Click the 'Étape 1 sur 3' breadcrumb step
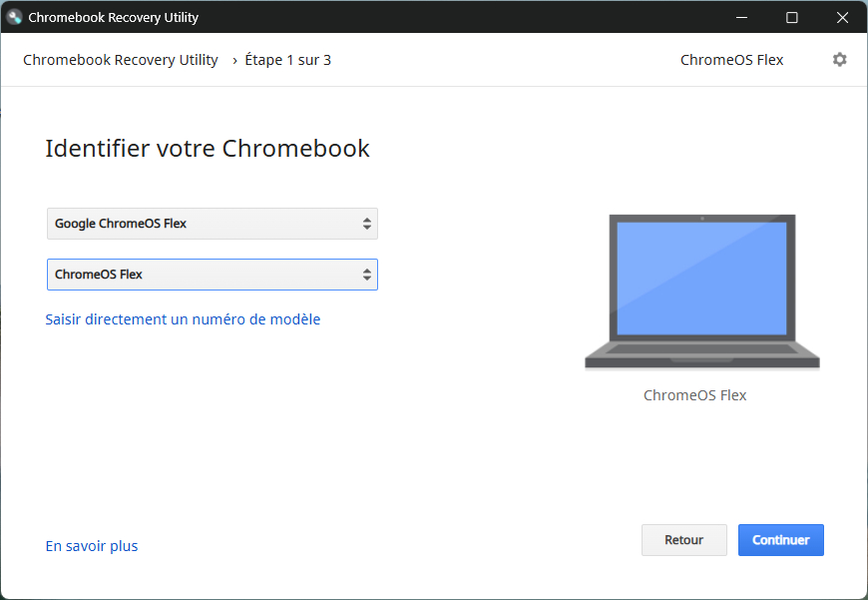Screen dimensions: 868x600 (x=287, y=60)
